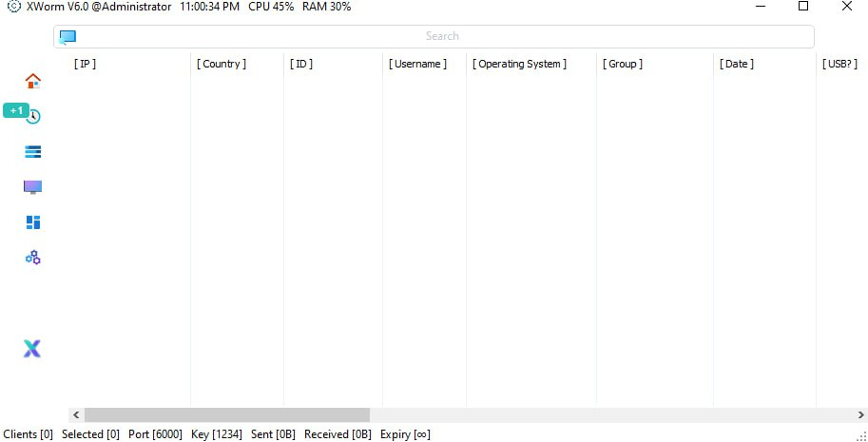Select the stacked bars list icon
Viewport: 868px width, 442px height.
(33, 152)
